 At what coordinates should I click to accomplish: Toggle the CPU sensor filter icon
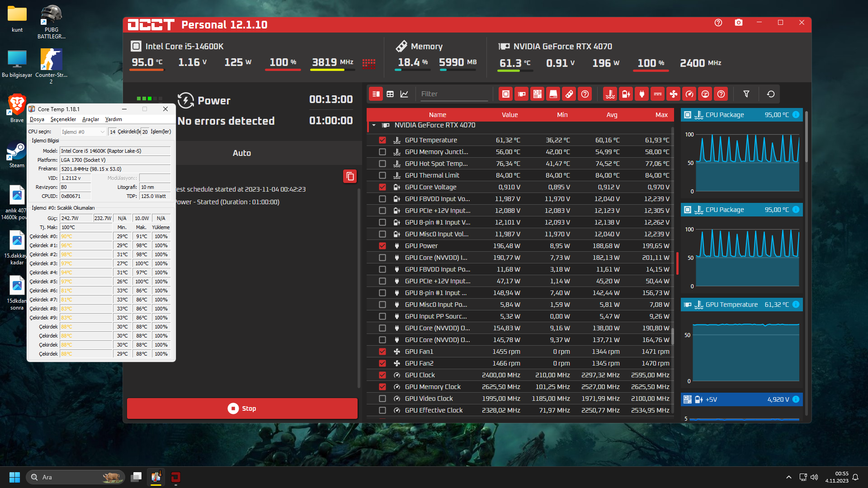click(506, 94)
